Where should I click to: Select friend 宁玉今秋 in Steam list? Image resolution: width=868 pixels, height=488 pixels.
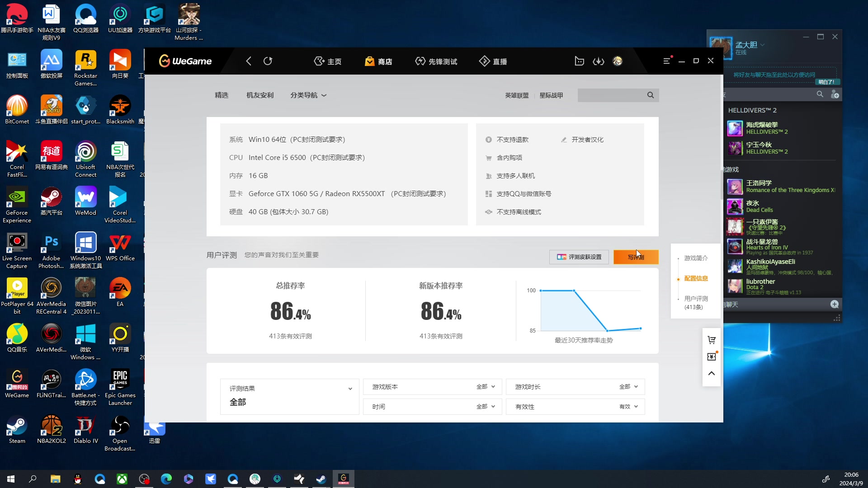[782, 148]
